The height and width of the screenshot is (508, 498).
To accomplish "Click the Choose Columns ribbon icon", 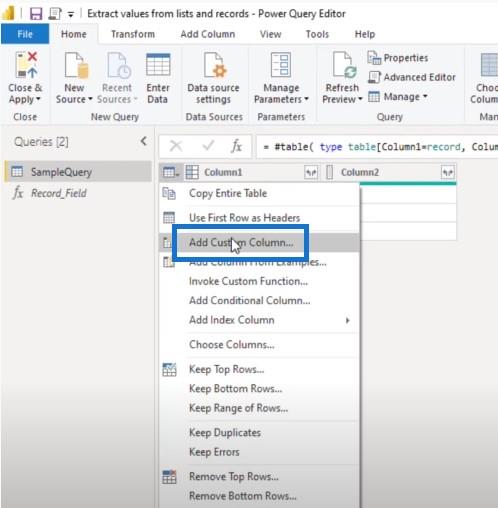I will coord(488,65).
